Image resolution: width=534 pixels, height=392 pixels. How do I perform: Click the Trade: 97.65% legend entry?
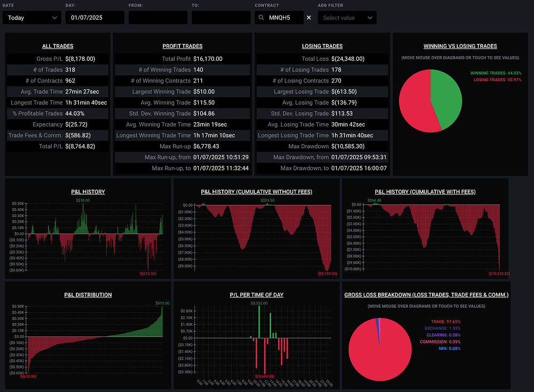pyautogui.click(x=445, y=322)
